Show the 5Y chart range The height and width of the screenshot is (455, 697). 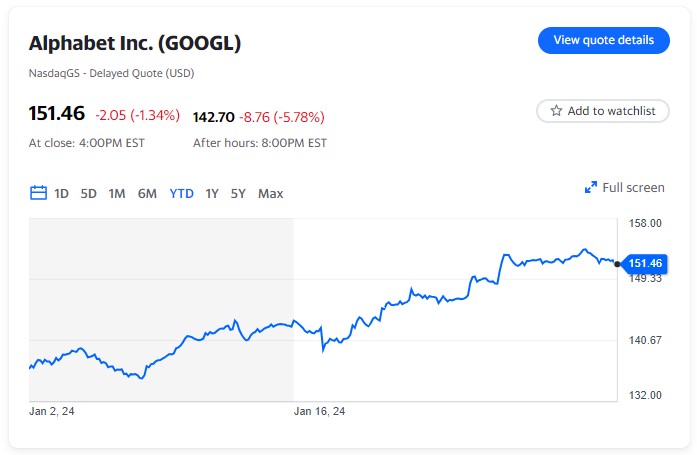[x=238, y=193]
